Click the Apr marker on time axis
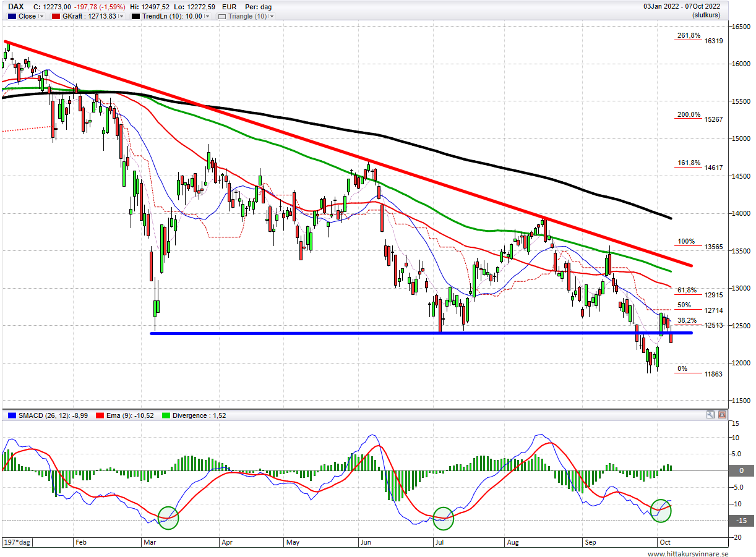 [226, 542]
